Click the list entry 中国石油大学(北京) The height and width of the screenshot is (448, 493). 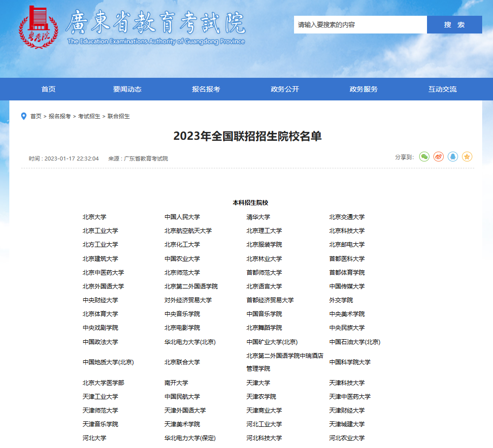355,342
